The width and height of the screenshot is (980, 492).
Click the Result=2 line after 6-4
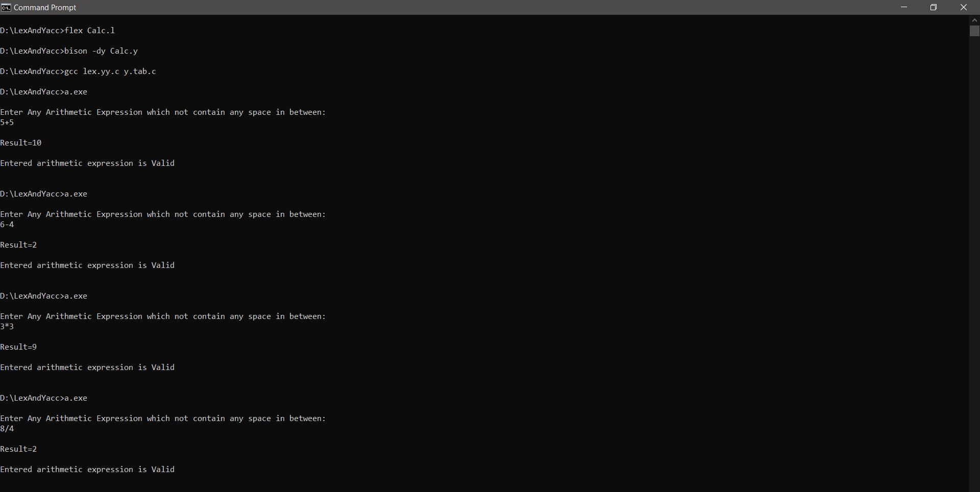[x=18, y=244]
